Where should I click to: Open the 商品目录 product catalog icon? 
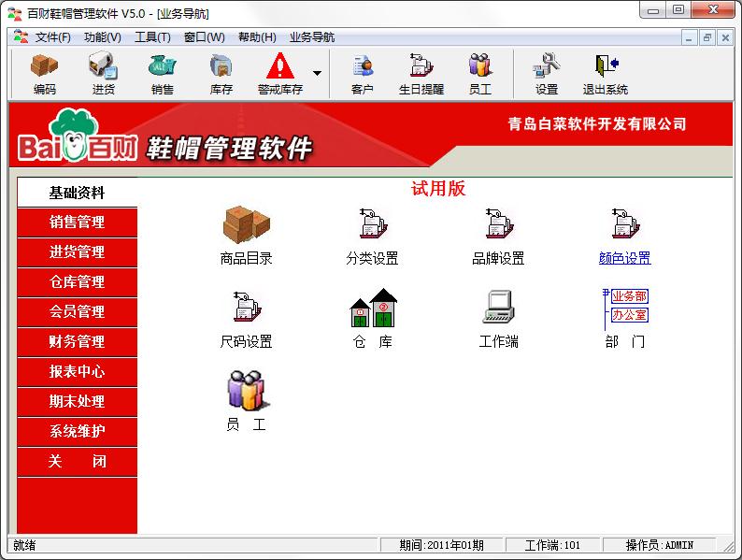[x=246, y=224]
